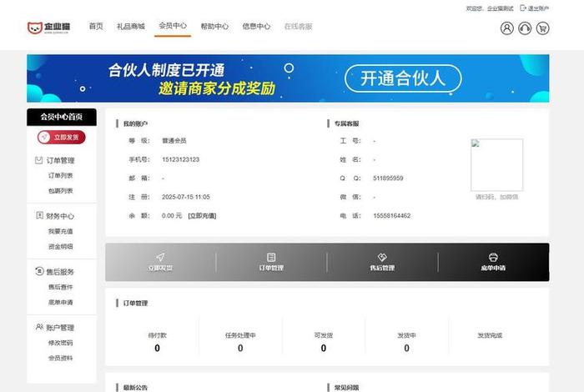Open 我要充值 in the sidebar
Image resolution: width=584 pixels, height=392 pixels.
pyautogui.click(x=60, y=232)
